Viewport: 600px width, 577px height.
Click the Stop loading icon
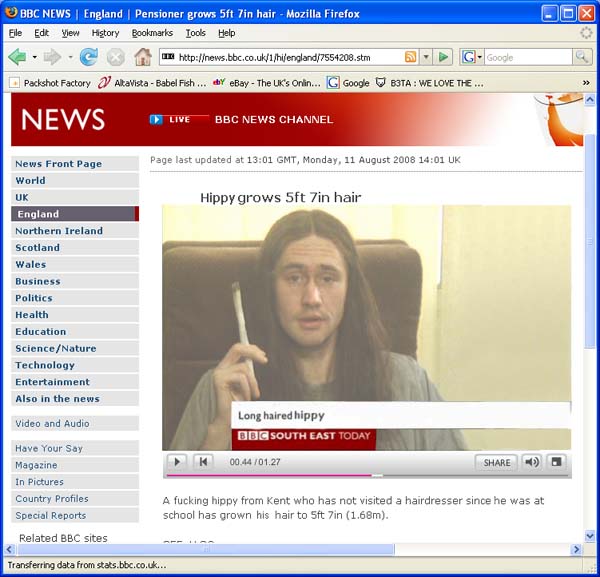(x=115, y=58)
